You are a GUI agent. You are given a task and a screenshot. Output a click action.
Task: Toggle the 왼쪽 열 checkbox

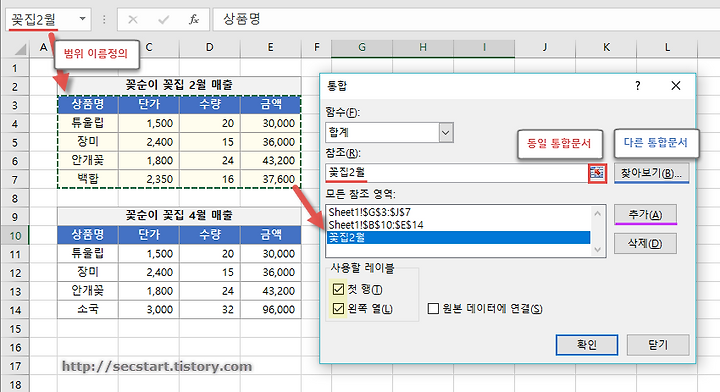[338, 308]
